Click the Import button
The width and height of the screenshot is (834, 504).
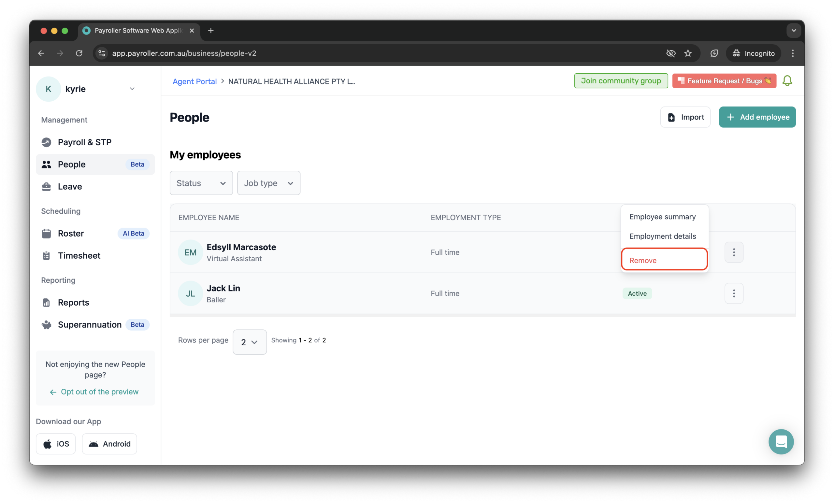coord(685,117)
